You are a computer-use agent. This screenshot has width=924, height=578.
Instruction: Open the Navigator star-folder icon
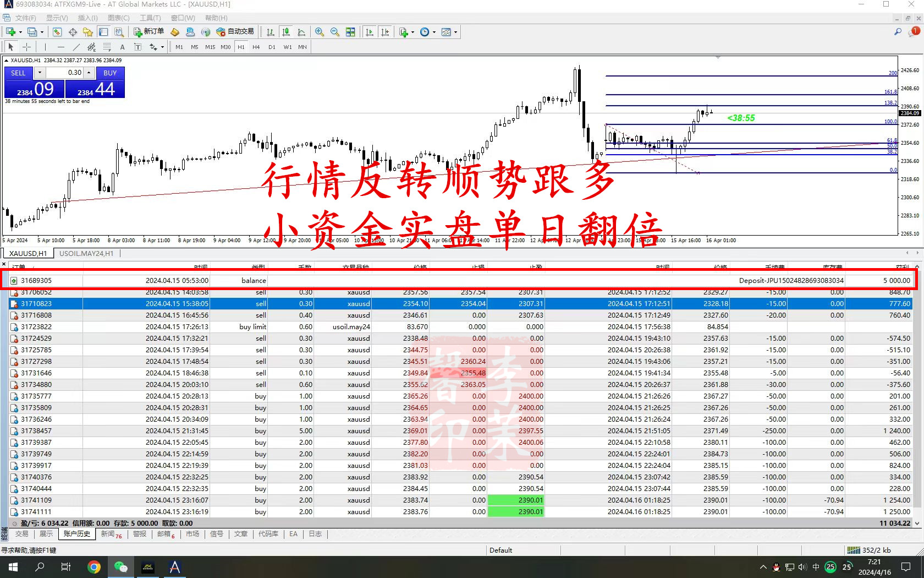(88, 32)
